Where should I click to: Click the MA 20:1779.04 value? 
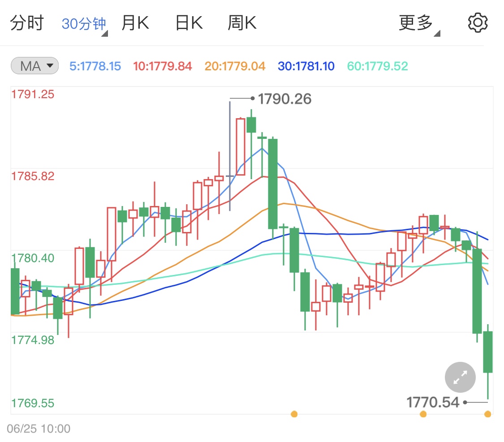point(235,66)
